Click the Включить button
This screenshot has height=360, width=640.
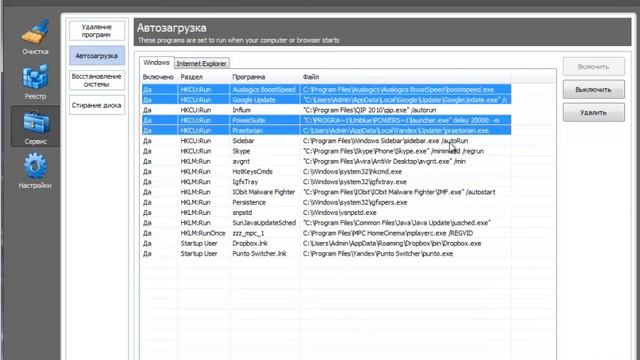pos(593,67)
